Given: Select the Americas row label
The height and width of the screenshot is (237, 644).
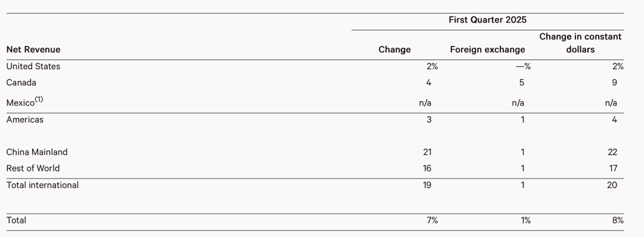Looking at the screenshot, I should point(24,120).
